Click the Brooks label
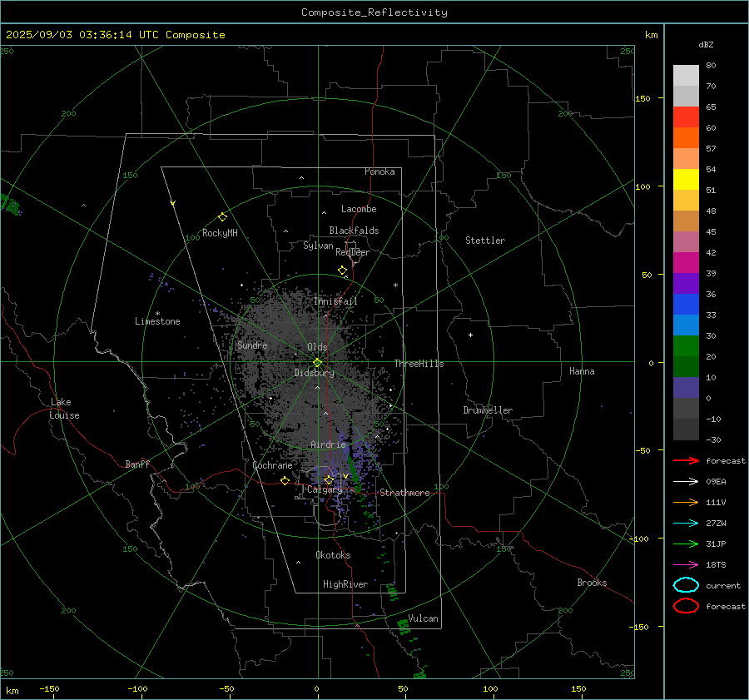 pyautogui.click(x=592, y=583)
